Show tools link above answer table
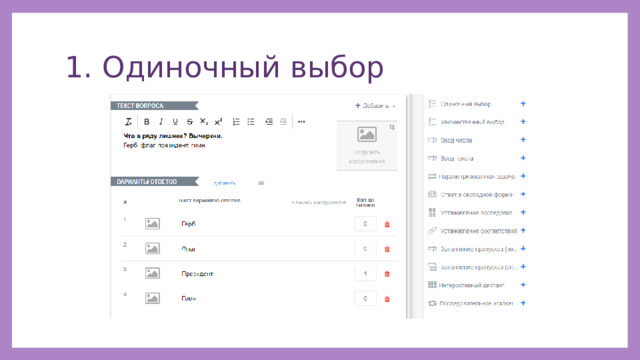This screenshot has width=640, height=360. pos(318,202)
